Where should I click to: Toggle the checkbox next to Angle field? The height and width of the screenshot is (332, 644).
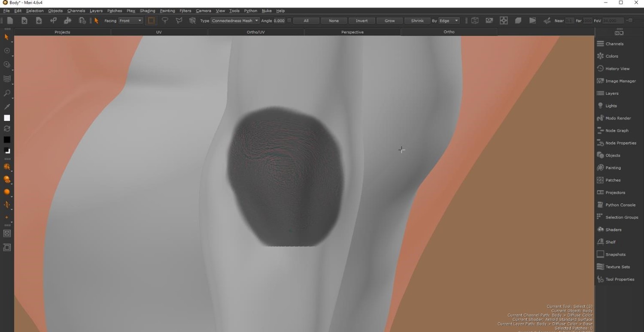coord(289,21)
